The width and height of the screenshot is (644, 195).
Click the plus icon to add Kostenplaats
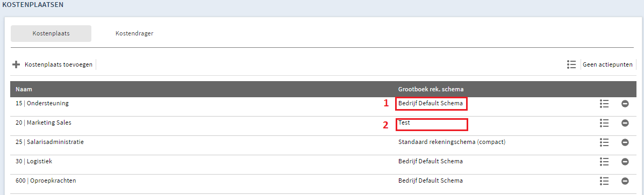pos(16,64)
